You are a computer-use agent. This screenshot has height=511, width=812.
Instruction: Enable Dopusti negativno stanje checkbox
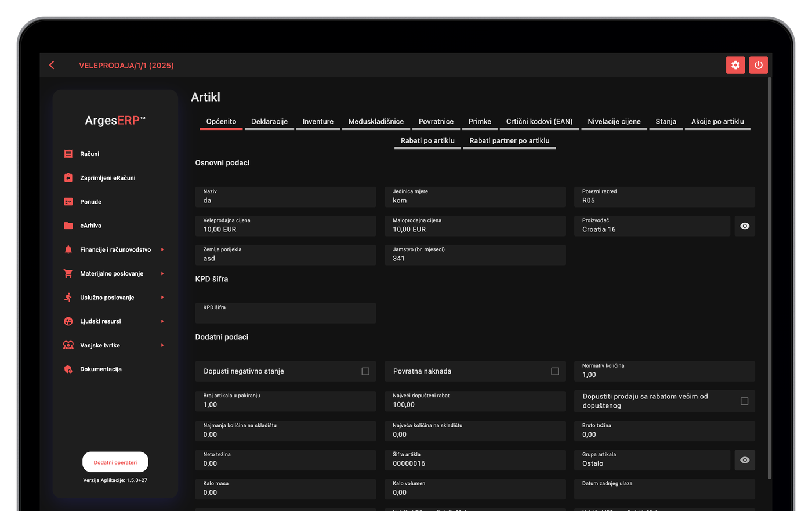pos(365,371)
